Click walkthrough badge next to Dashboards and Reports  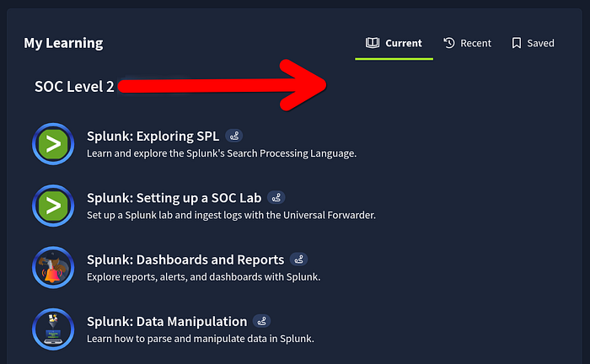point(298,259)
